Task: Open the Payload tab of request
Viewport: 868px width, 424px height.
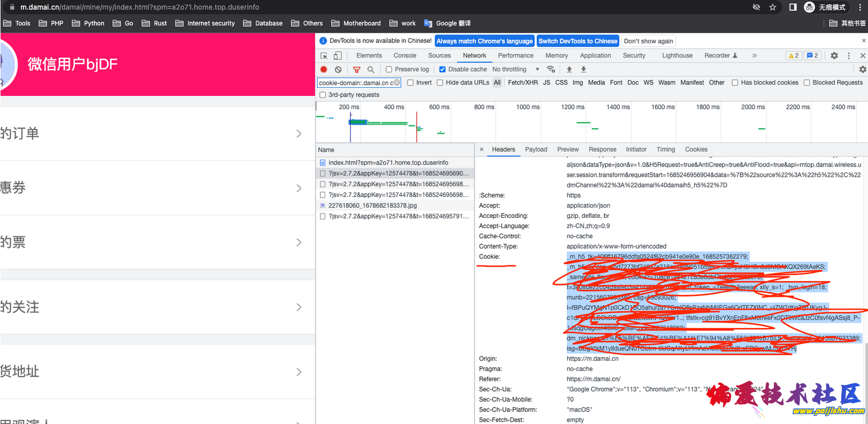Action: click(x=536, y=150)
